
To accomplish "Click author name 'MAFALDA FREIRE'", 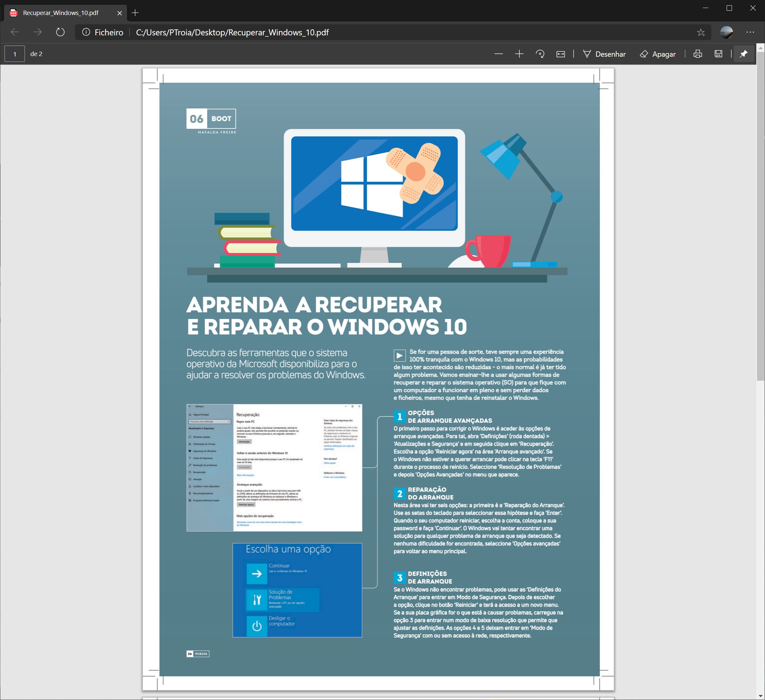I will coord(217,132).
